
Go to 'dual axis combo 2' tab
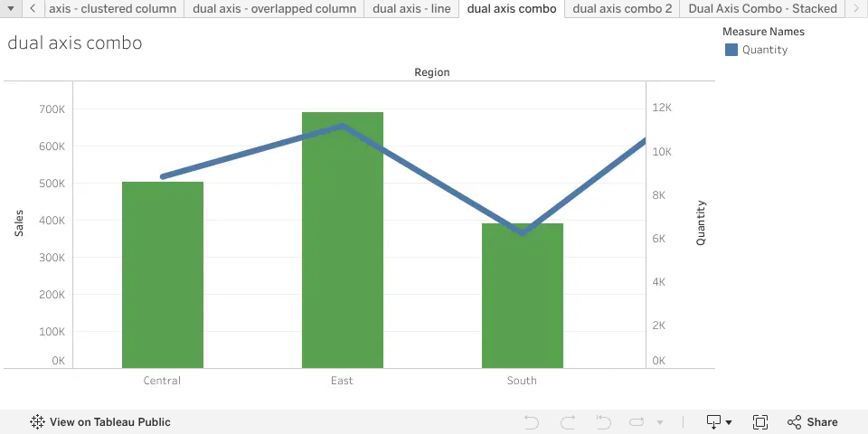622,8
